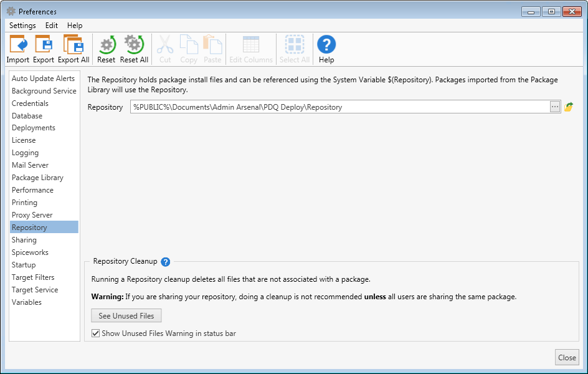Browse for repository path with ellipsis button
The height and width of the screenshot is (374, 588).
point(554,107)
